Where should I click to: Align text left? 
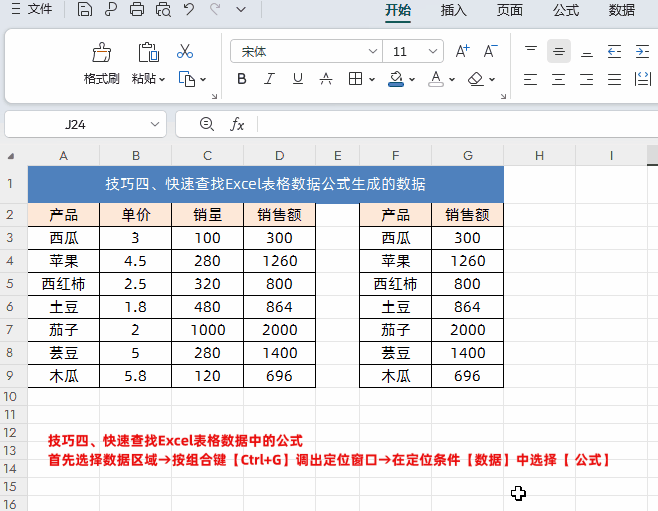(531, 79)
